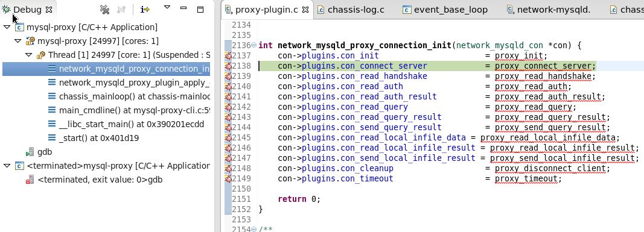Open the network-mysqld. editor tab
644x232 pixels.
coord(549,10)
